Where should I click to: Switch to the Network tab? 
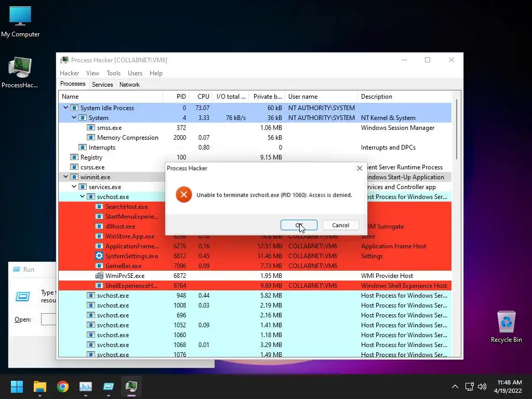(129, 85)
